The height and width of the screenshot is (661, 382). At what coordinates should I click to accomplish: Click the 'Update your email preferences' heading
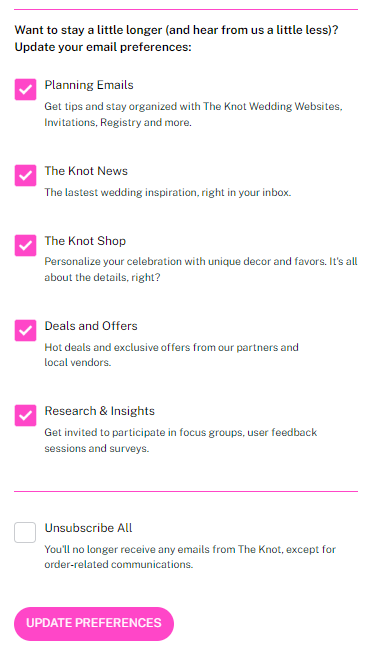pyautogui.click(x=103, y=47)
